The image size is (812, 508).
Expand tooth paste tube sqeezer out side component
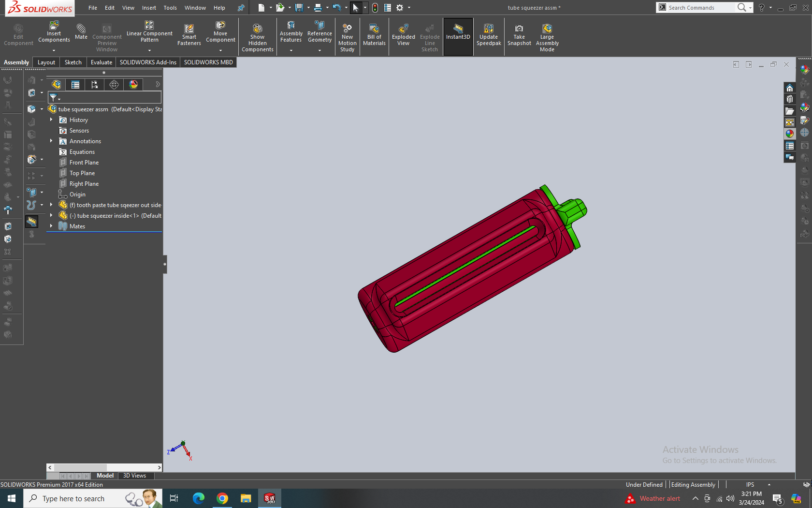coord(51,205)
